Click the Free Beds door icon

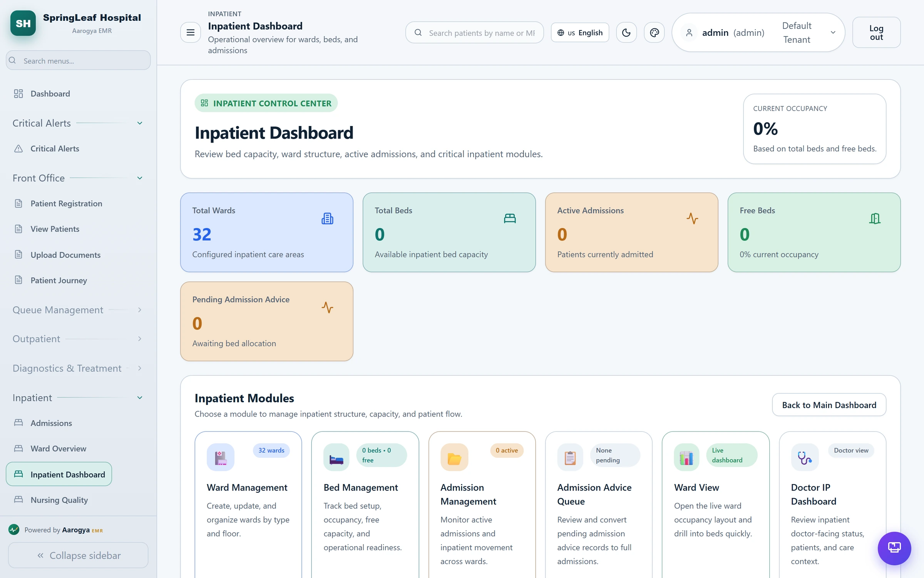(x=875, y=218)
